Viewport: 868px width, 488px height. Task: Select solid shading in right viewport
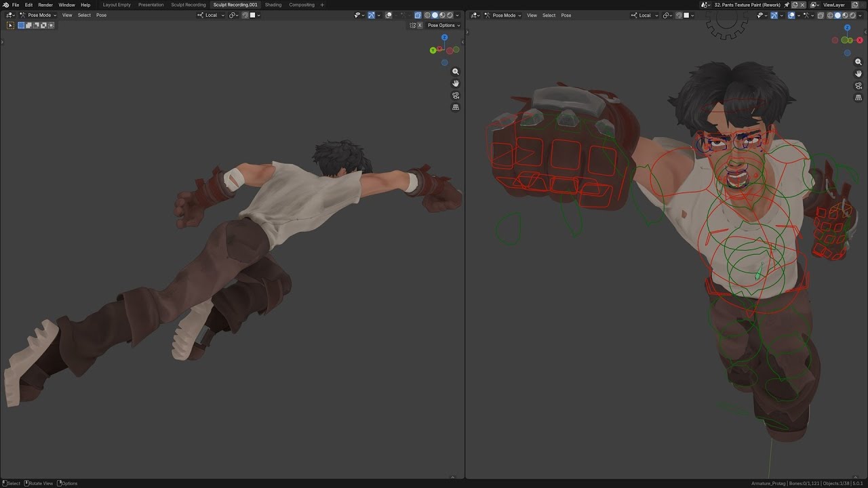pyautogui.click(x=837, y=15)
